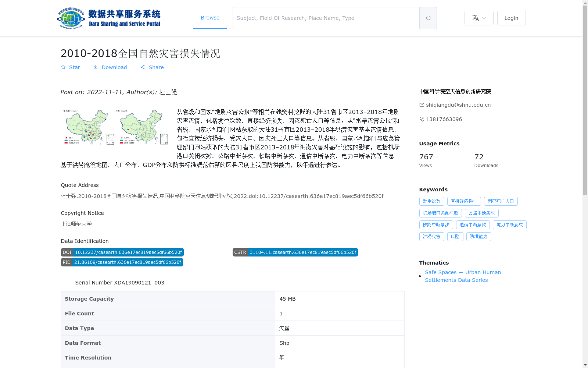Select keyword tag 防洪能力
This screenshot has width=588, height=368.
click(x=479, y=237)
